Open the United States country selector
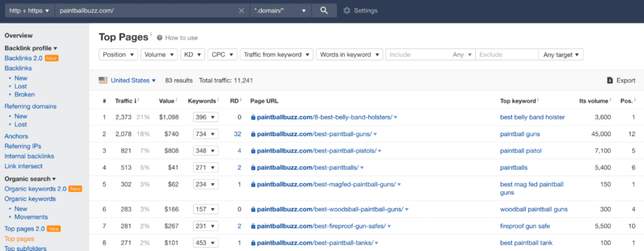 [x=133, y=81]
